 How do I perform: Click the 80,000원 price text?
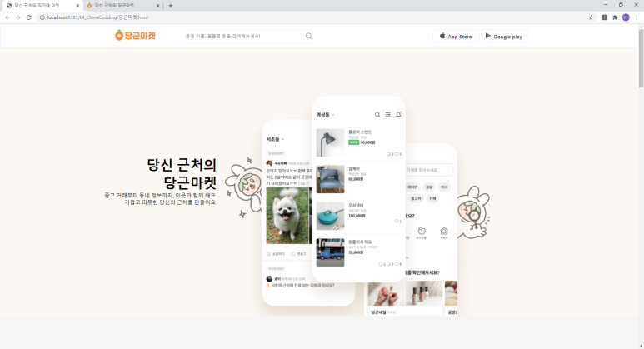pyautogui.click(x=356, y=179)
